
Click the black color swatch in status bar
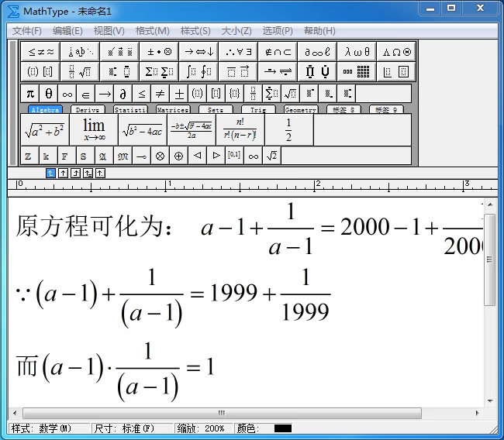point(283,428)
